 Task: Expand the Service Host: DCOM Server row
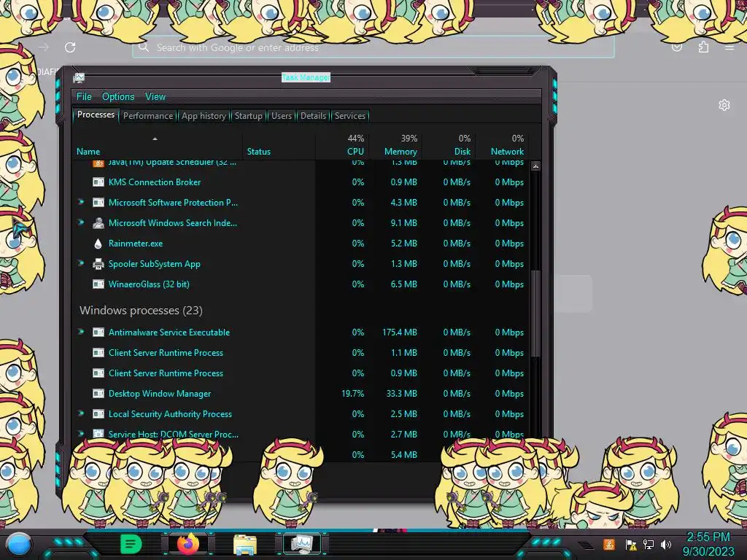81,434
